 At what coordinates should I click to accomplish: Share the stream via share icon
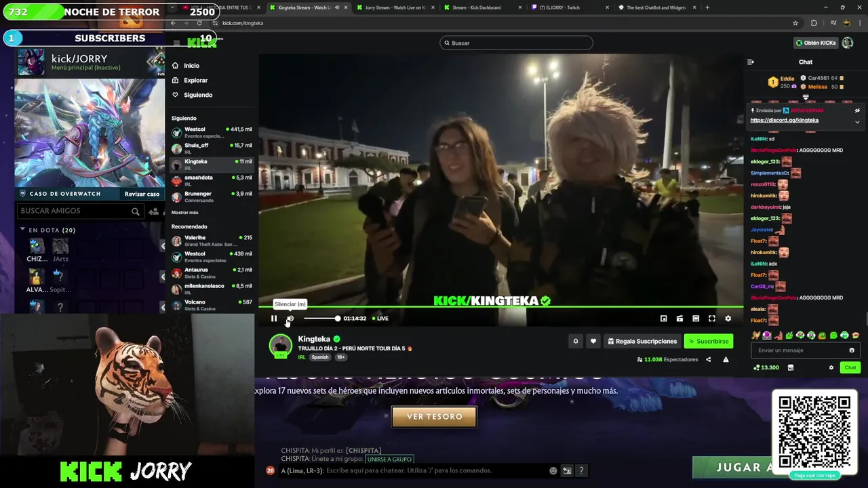pos(708,360)
